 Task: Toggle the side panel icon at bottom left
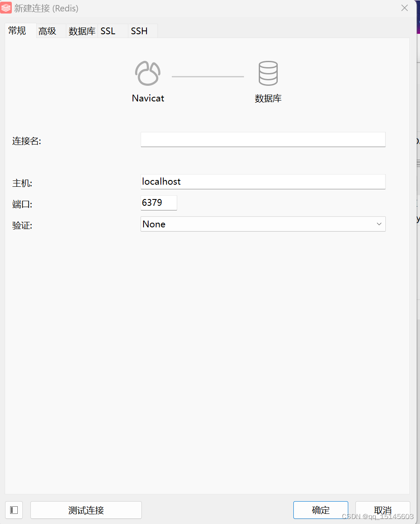[x=14, y=510]
